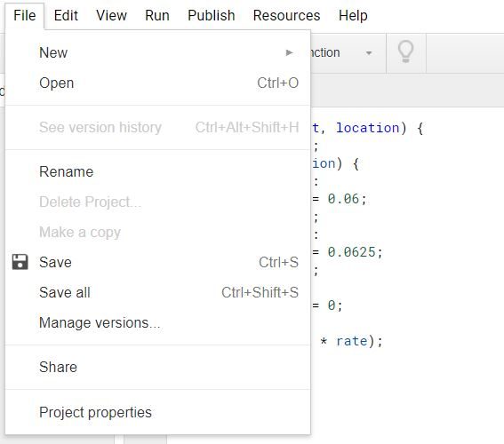Select Rename in the File menu
This screenshot has height=444, width=504.
pos(158,171)
